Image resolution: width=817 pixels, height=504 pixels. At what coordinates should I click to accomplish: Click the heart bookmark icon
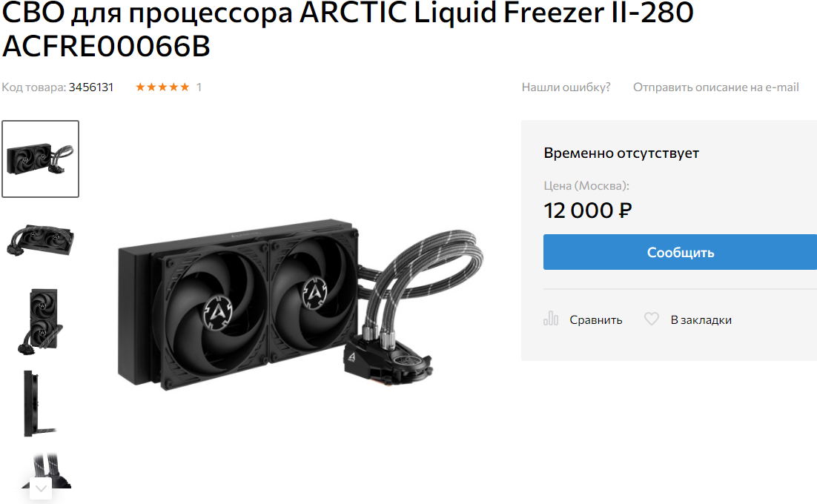click(x=652, y=319)
